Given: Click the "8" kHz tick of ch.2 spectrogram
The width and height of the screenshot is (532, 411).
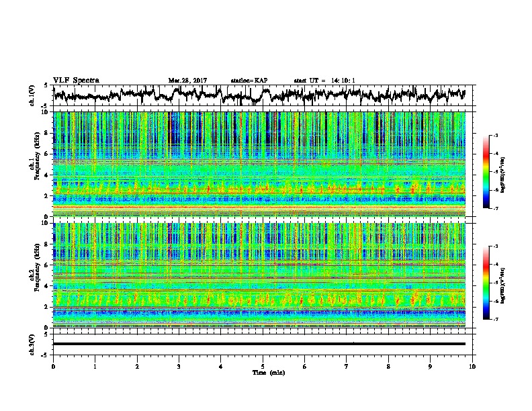Looking at the screenshot, I should (x=47, y=244).
